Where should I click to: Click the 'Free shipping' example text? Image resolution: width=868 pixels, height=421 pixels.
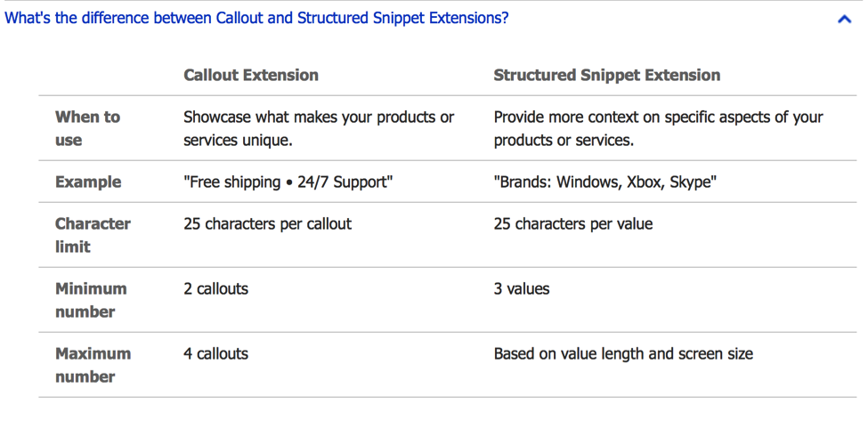pyautogui.click(x=233, y=182)
